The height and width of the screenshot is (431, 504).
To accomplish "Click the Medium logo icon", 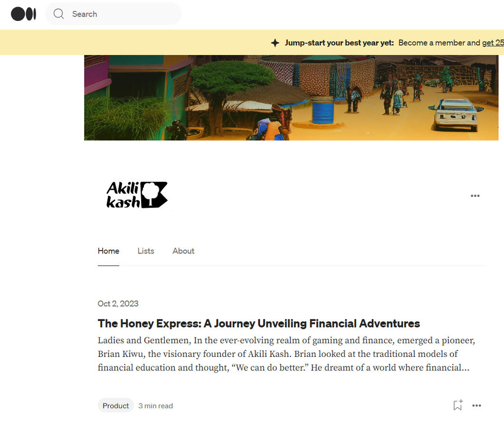I will click(x=23, y=14).
